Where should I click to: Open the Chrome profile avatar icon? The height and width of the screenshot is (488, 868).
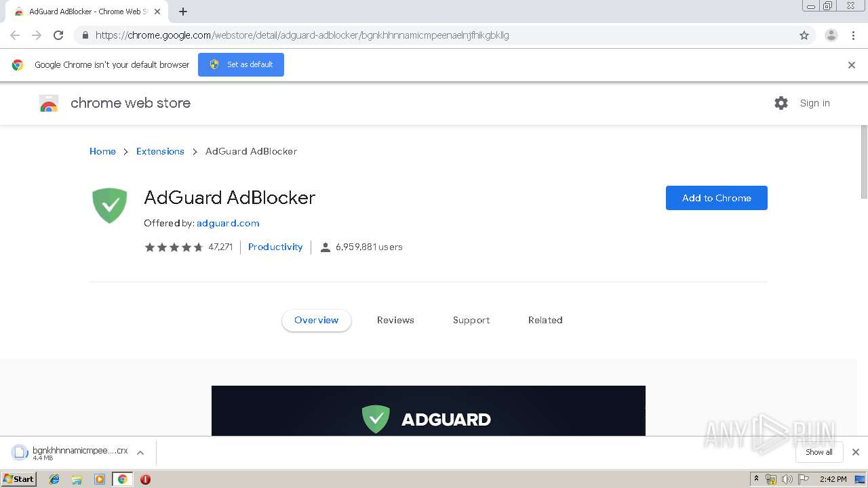coord(831,35)
